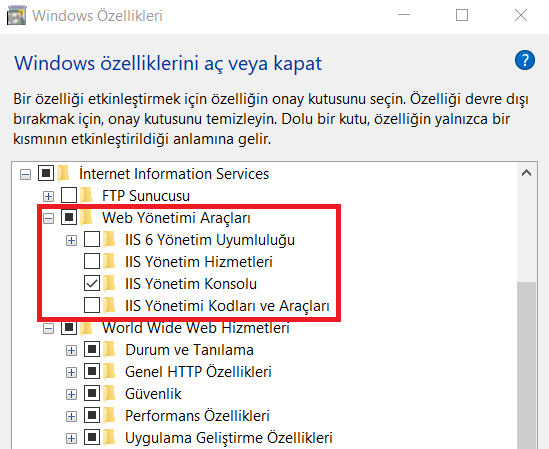Click the Windows Özellikleri title bar icon
The image size is (549, 449).
[x=16, y=16]
